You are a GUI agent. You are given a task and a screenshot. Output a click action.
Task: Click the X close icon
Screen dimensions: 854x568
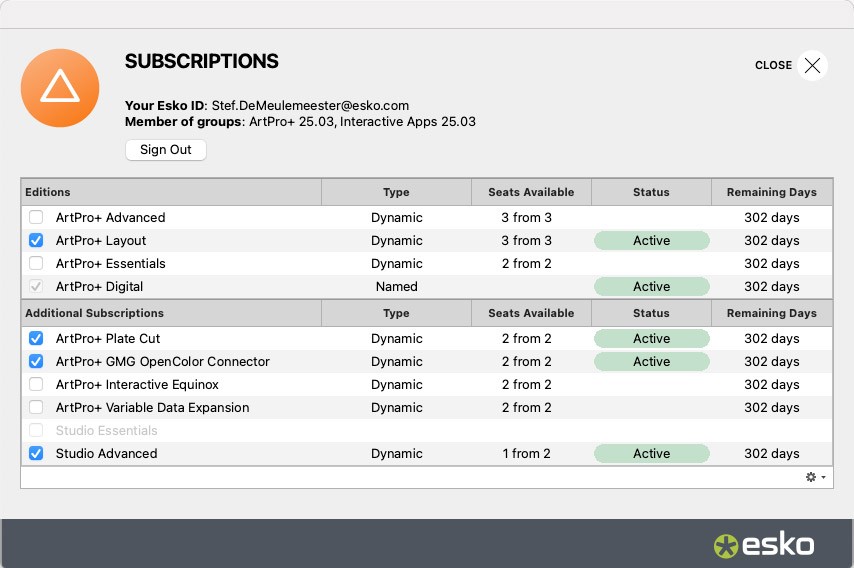pos(812,65)
